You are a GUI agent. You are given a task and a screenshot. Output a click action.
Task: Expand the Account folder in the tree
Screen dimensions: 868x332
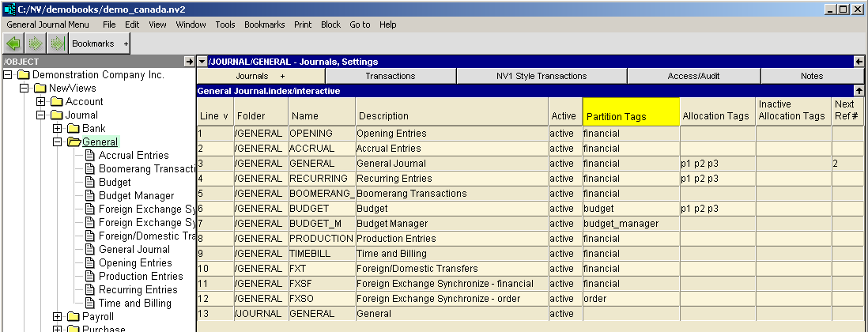pyautogui.click(x=41, y=101)
